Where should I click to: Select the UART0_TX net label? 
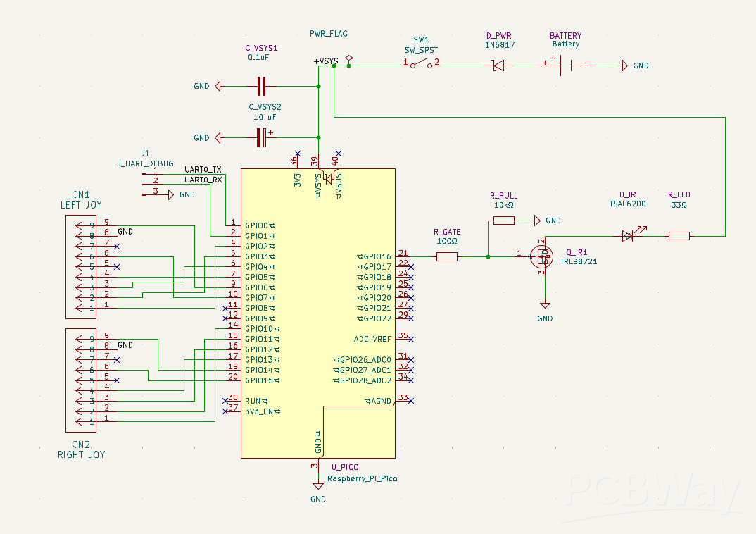(201, 169)
